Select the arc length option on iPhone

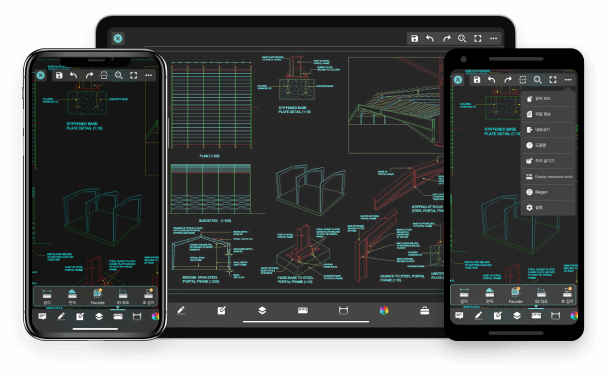click(x=149, y=296)
